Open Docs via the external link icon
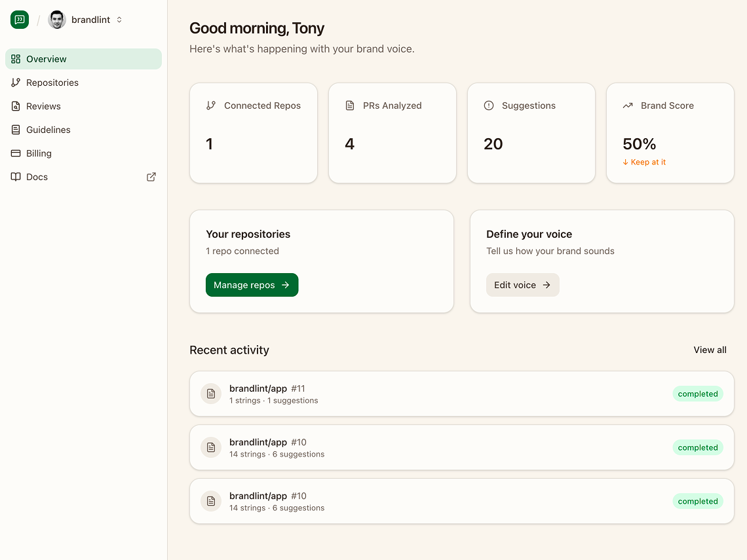 [x=151, y=176]
